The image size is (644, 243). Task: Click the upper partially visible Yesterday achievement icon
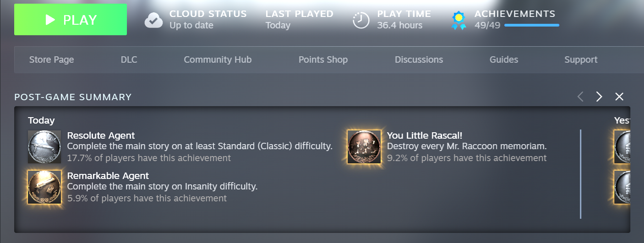[622, 147]
